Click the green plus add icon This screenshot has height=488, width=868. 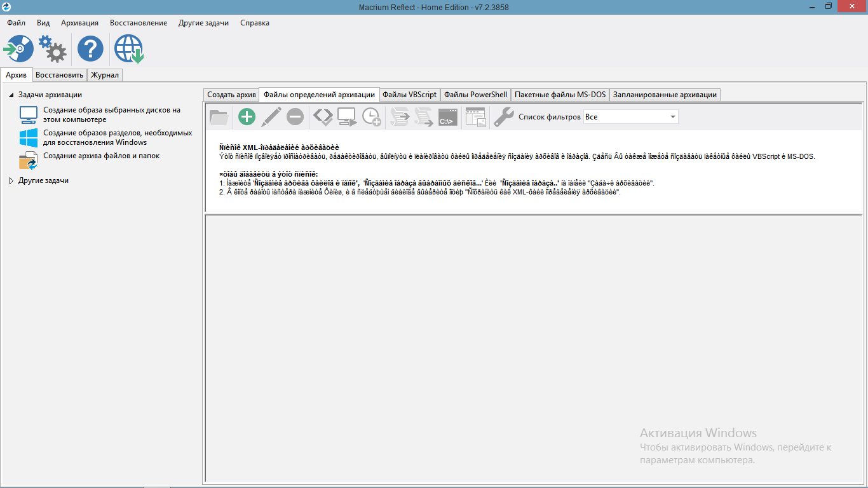[x=247, y=117]
